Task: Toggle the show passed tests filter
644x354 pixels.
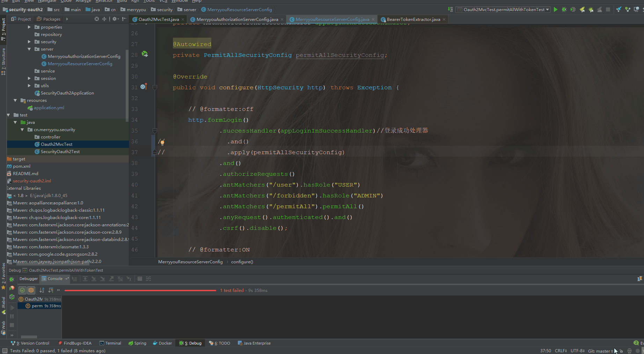Action: (22, 290)
